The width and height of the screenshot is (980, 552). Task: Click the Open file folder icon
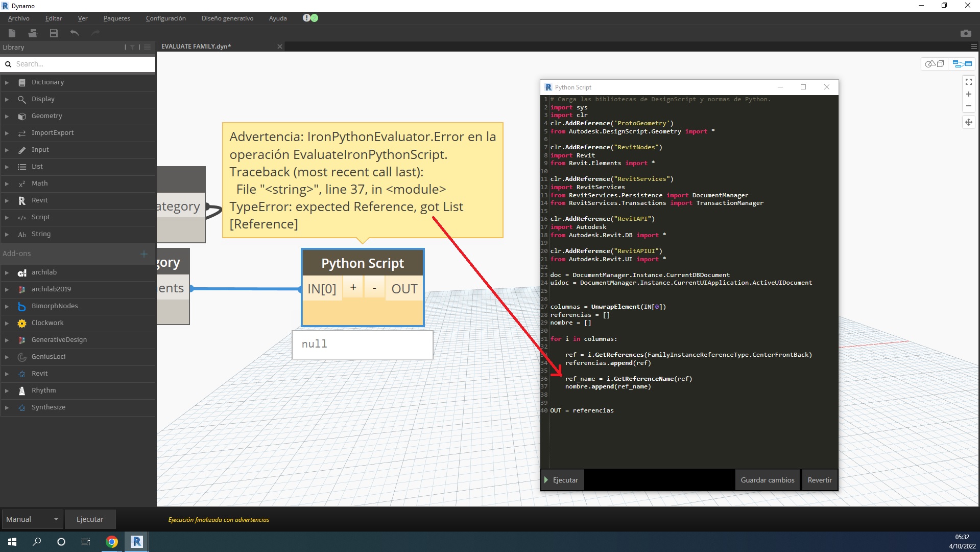point(33,33)
